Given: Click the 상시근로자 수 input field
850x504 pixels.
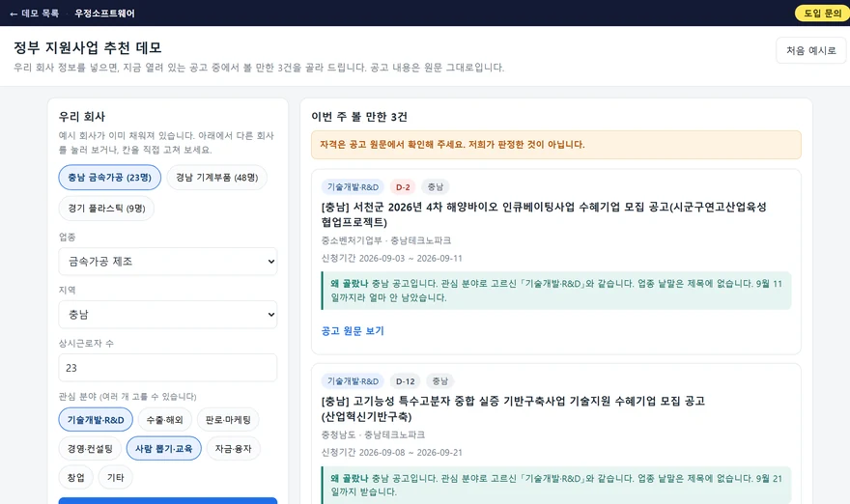Looking at the screenshot, I should pyautogui.click(x=167, y=368).
